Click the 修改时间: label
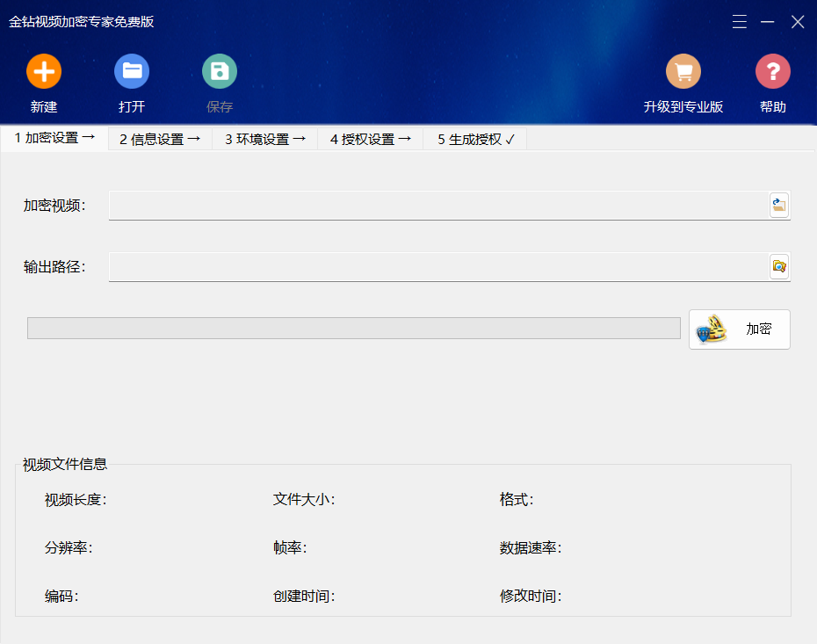Image resolution: width=817 pixels, height=644 pixels. (x=531, y=596)
